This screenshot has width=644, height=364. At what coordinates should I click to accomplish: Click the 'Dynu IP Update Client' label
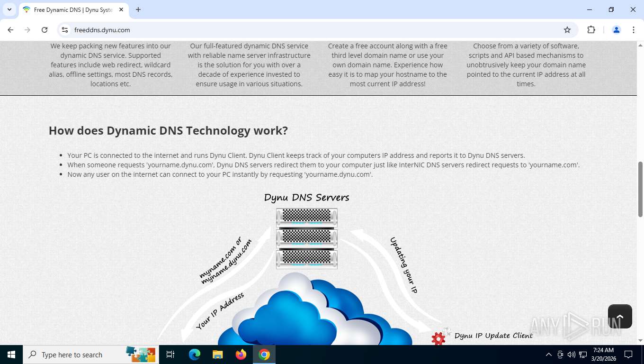pos(493,336)
